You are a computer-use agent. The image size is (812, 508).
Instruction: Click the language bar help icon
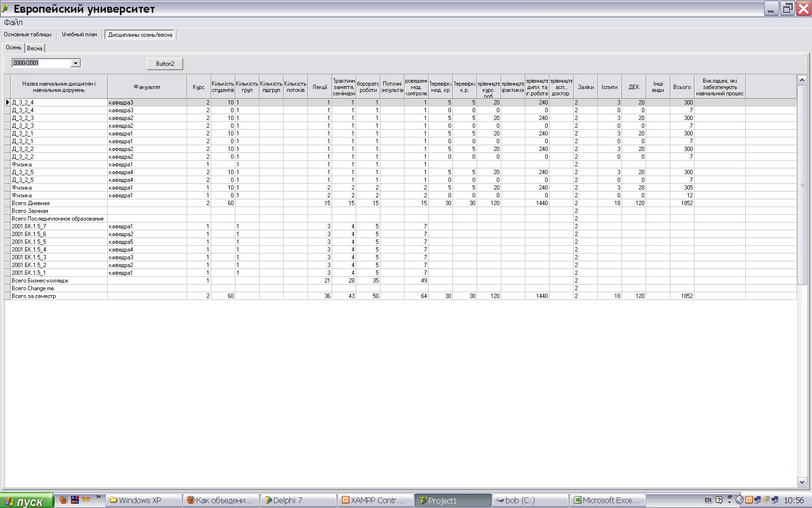click(x=719, y=500)
